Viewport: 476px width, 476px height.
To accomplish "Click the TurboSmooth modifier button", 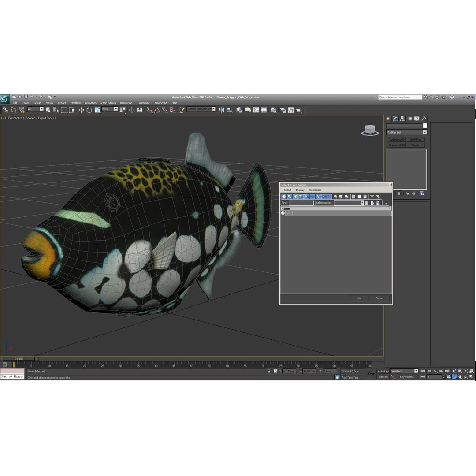I will (x=397, y=139).
